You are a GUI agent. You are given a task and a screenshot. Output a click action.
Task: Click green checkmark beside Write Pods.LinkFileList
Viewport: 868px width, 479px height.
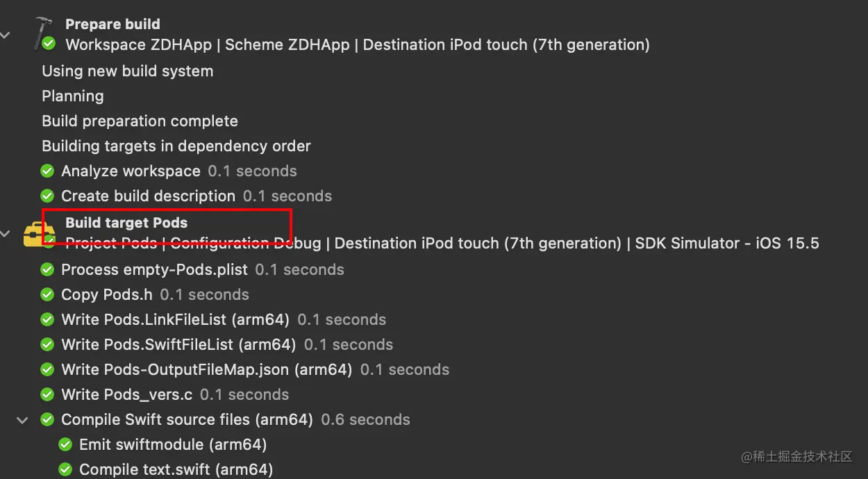pyautogui.click(x=47, y=319)
